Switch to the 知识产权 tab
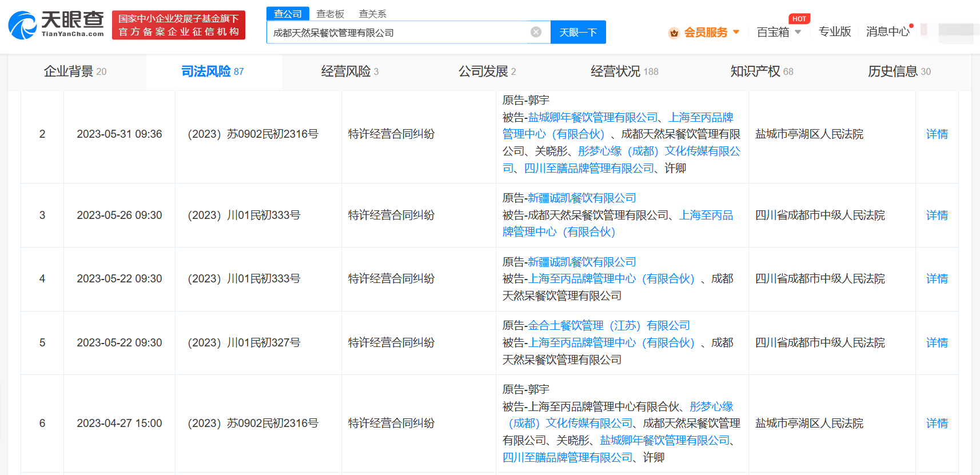980x475 pixels. 762,71
